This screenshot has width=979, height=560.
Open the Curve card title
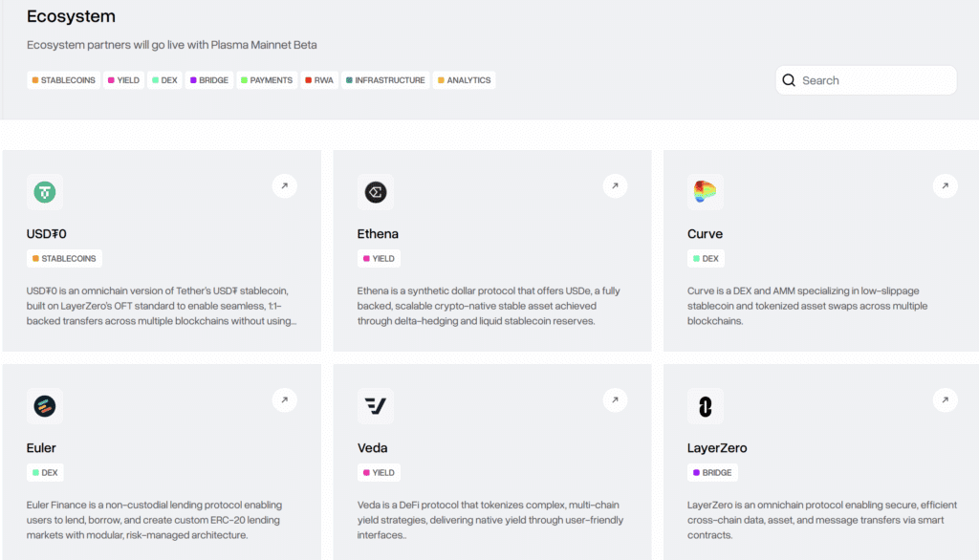click(x=705, y=234)
